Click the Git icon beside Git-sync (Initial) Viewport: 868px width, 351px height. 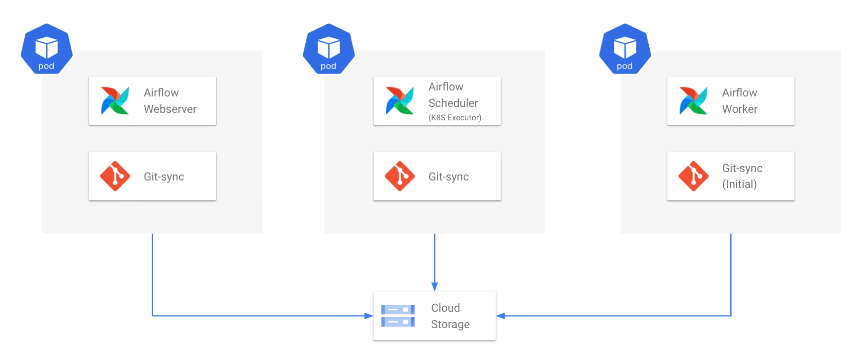pos(694,176)
